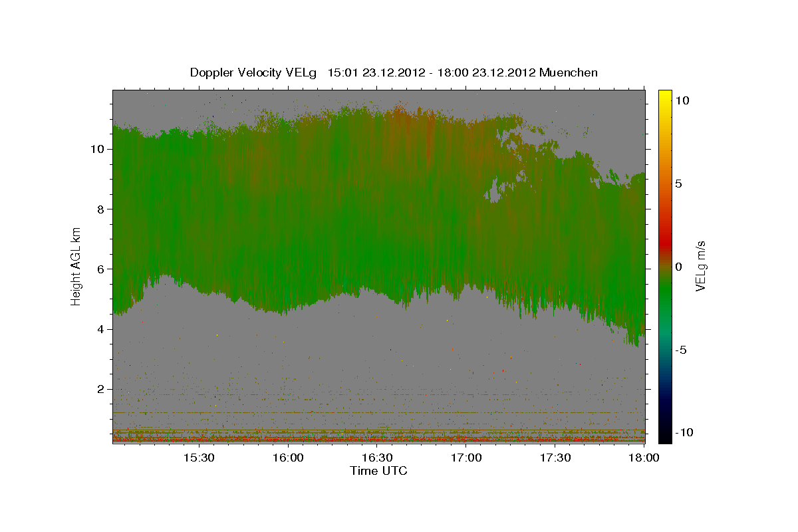The width and height of the screenshot is (798, 532).
Task: Click the colorbar value -5 label
Action: point(681,350)
